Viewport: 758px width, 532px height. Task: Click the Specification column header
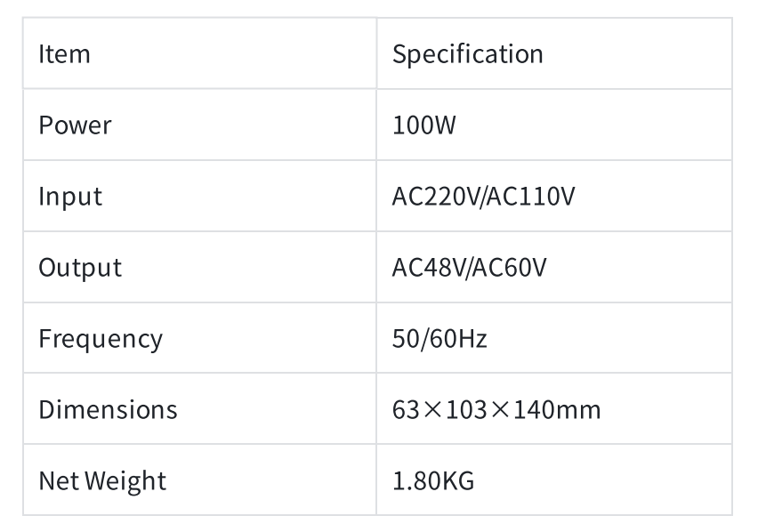[x=467, y=54]
